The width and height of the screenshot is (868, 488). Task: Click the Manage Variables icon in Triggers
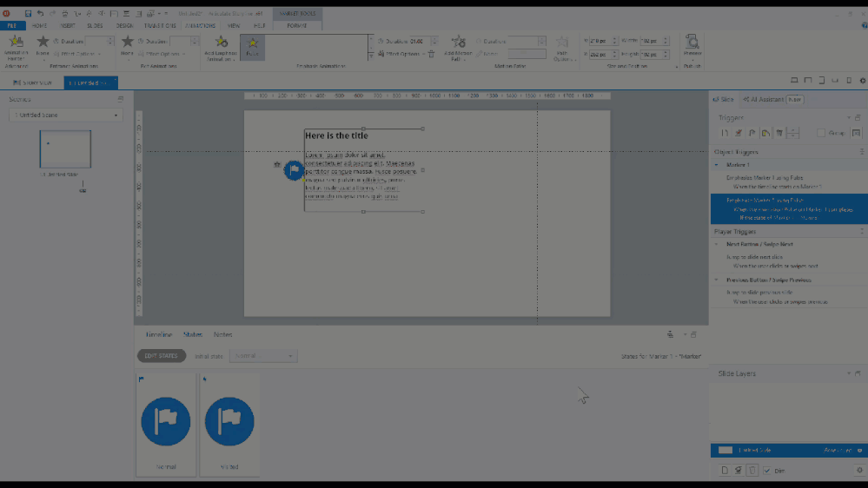tap(857, 133)
